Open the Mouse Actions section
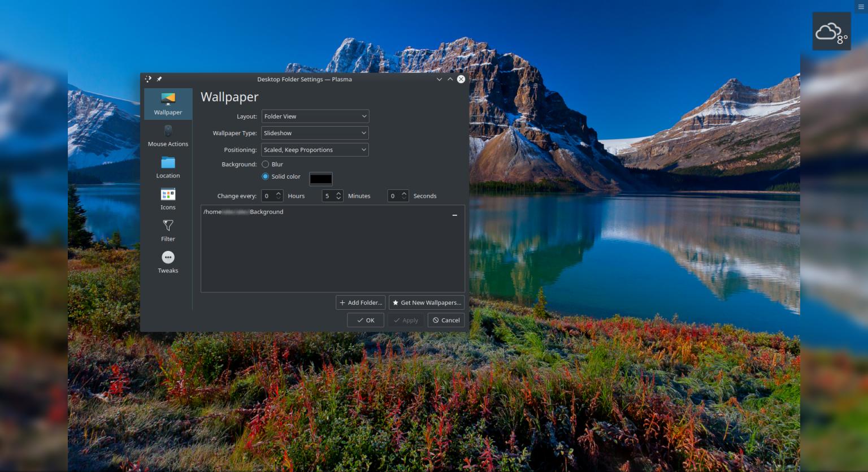The image size is (868, 472). [168, 136]
